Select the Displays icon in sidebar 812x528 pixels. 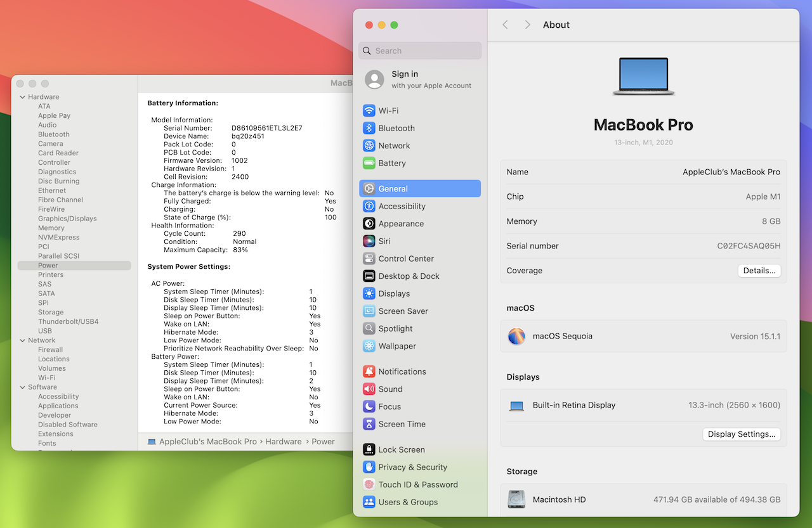(369, 293)
